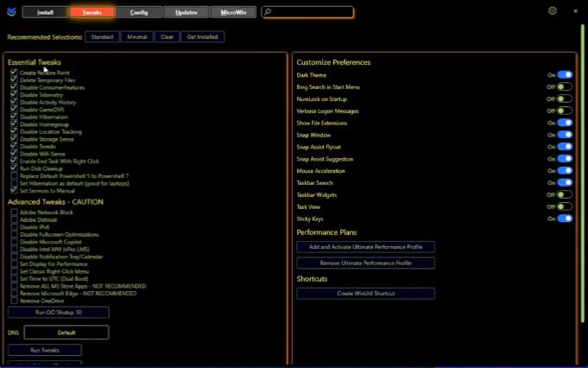Toggle Disable Teredo checkbox
The width and height of the screenshot is (588, 368).
coord(14,146)
